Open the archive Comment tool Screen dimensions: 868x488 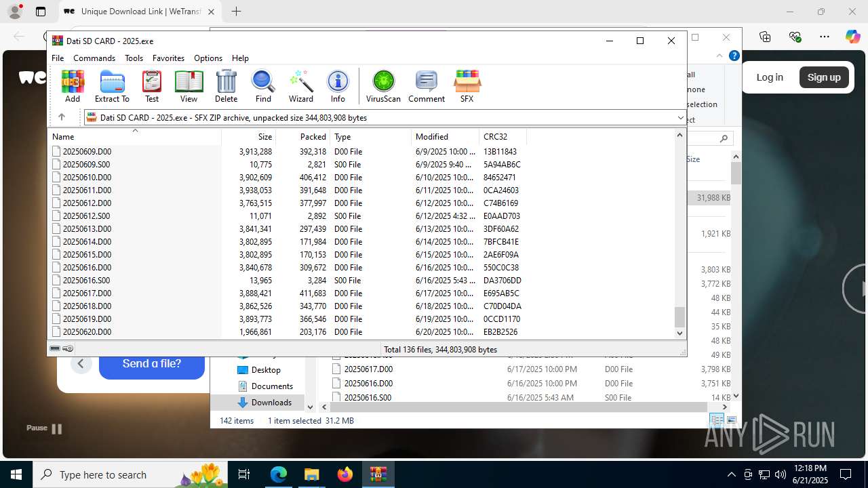click(x=427, y=86)
